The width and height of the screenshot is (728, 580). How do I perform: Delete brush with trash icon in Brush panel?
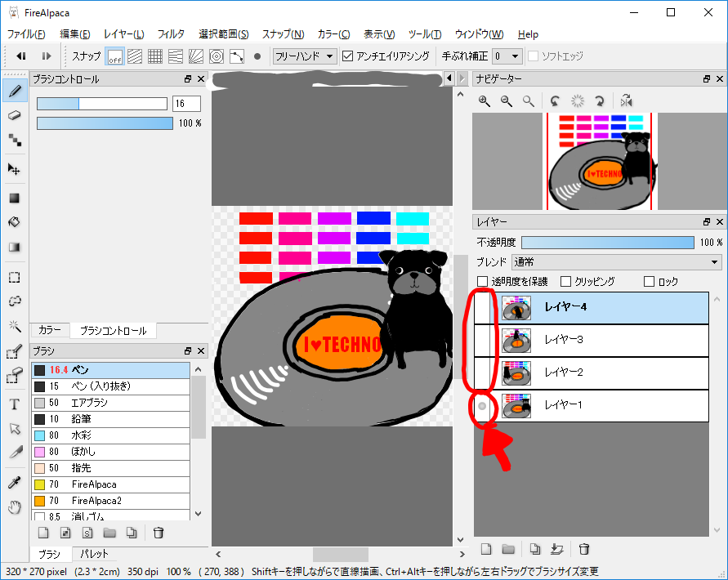tap(159, 533)
